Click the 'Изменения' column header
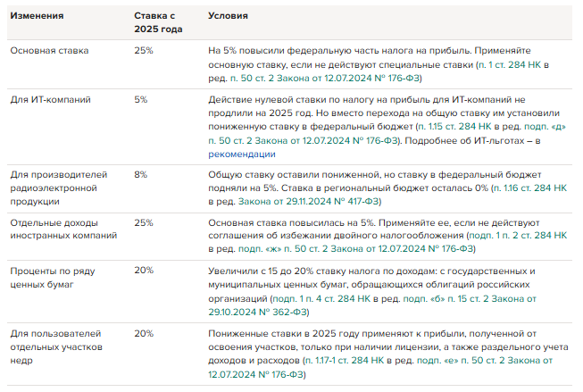Screen dimensions: 583x392 (37, 15)
